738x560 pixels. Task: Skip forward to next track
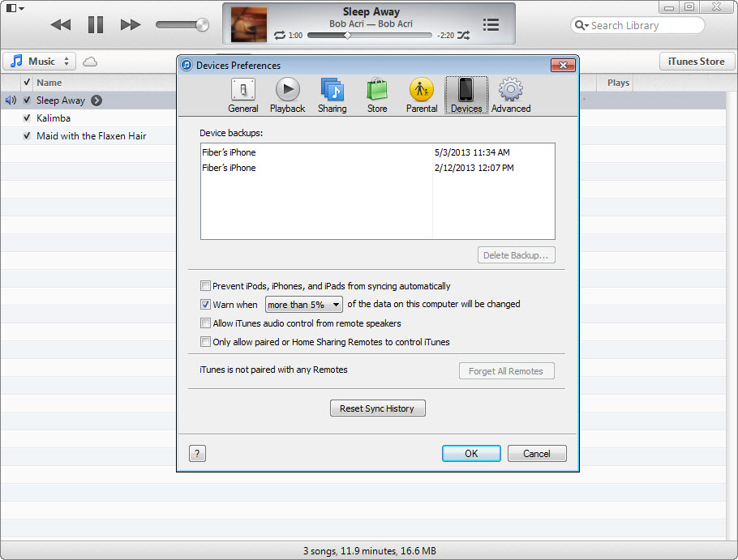pos(131,24)
